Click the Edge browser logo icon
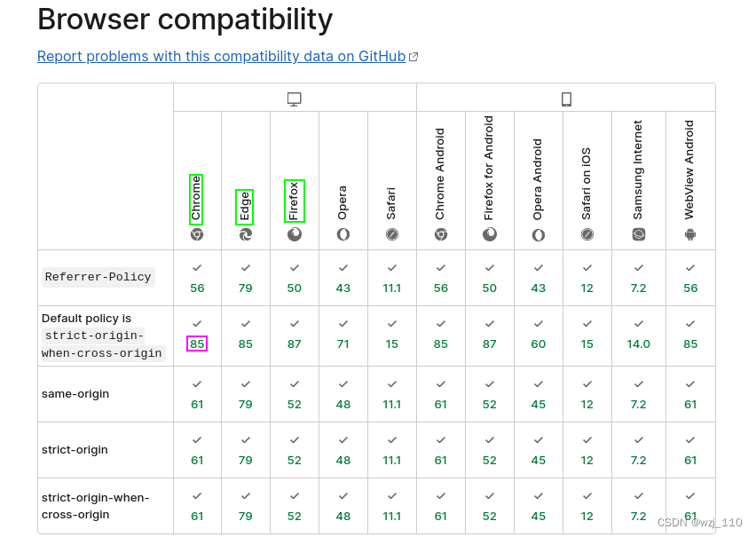 coord(246,234)
